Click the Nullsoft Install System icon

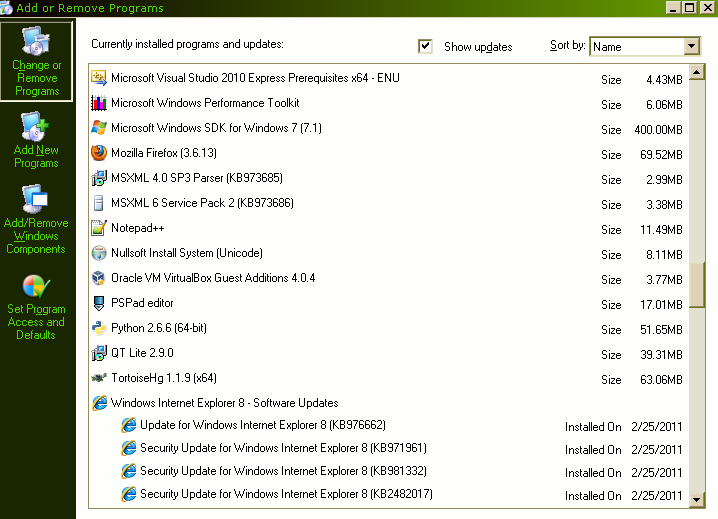98,253
